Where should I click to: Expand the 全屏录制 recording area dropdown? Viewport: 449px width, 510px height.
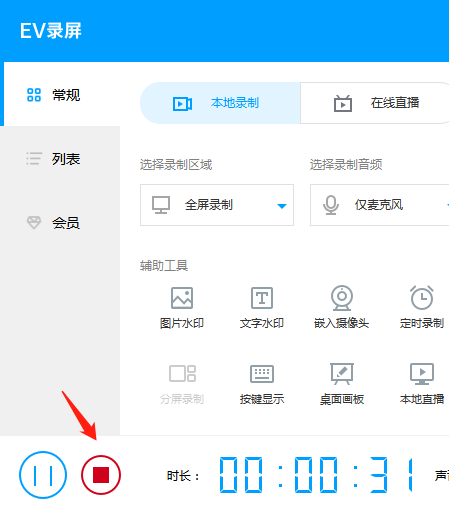(217, 205)
